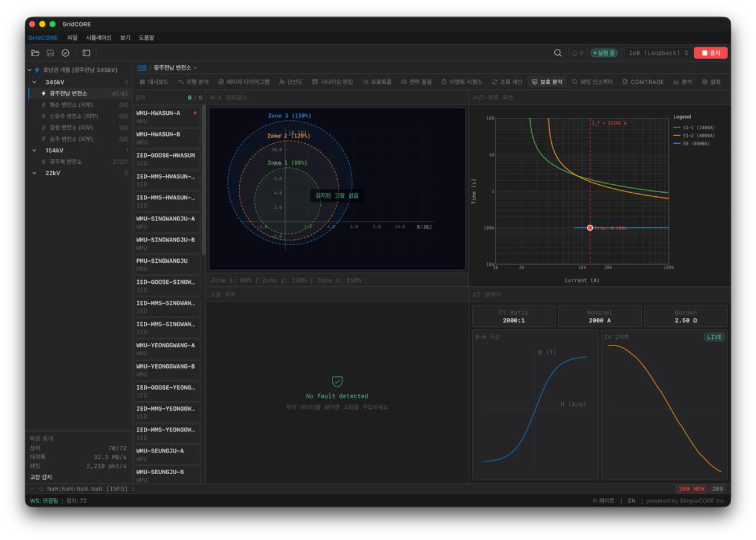Click the notification bell counter icon

point(577,53)
